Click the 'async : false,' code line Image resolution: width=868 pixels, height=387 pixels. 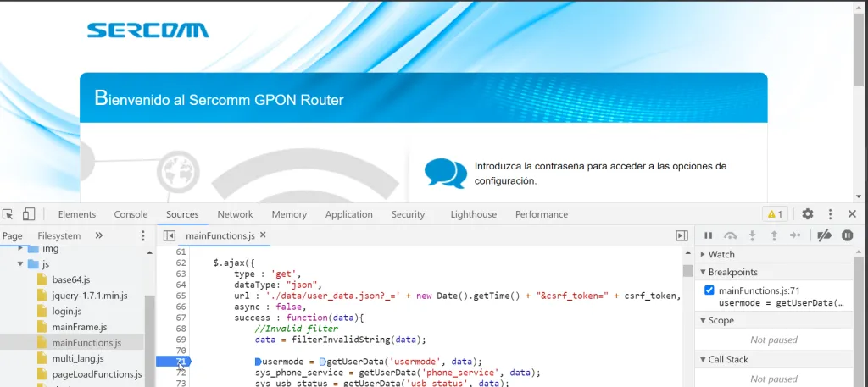click(269, 307)
